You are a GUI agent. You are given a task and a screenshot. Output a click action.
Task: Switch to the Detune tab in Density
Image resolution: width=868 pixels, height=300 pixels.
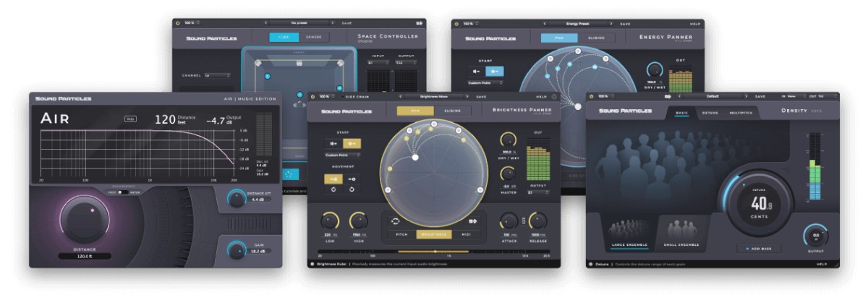pos(710,112)
